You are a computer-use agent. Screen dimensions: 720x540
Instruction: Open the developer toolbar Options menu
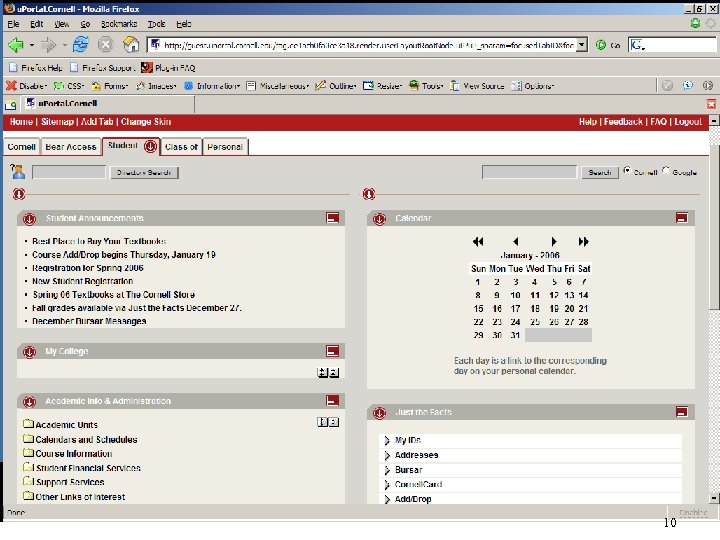coord(533,86)
